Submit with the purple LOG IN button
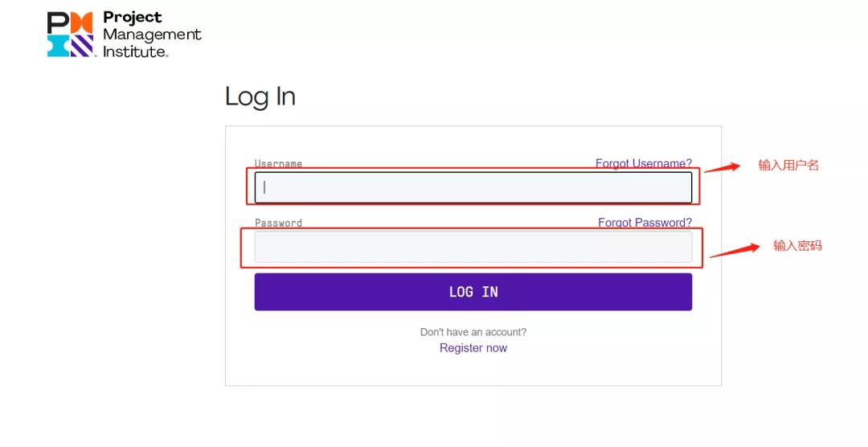 point(473,292)
